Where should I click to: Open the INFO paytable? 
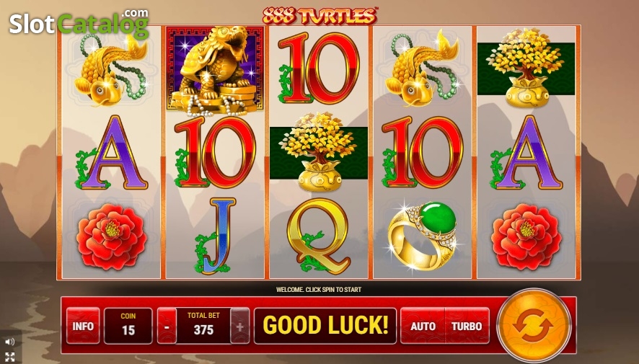tap(83, 326)
